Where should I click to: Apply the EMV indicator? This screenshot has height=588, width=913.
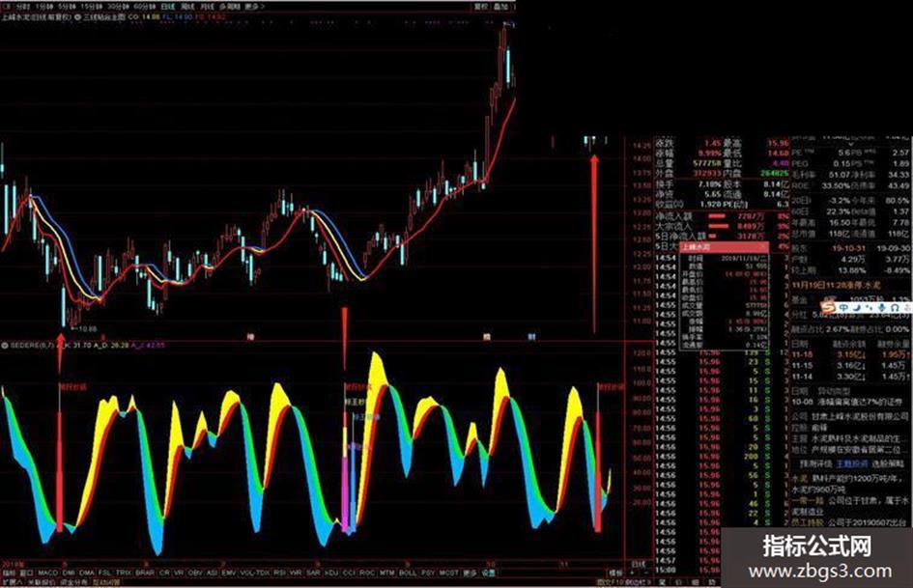(228, 573)
